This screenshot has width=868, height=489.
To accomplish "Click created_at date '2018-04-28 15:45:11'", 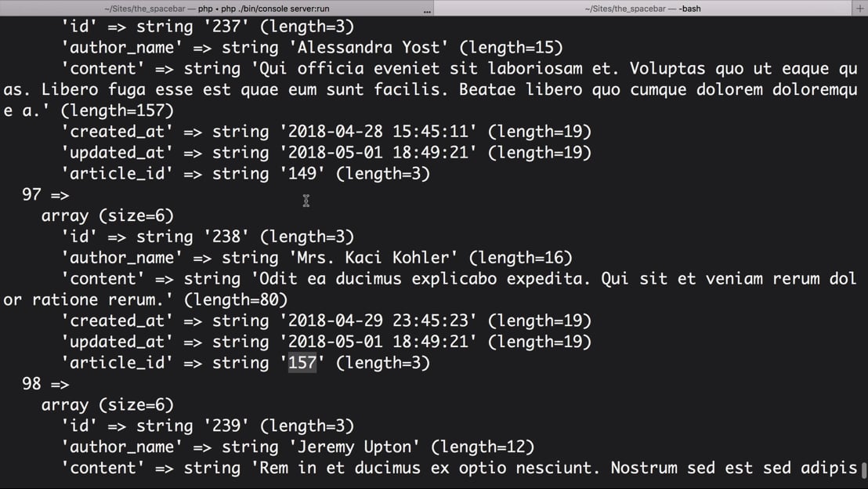I will [378, 132].
